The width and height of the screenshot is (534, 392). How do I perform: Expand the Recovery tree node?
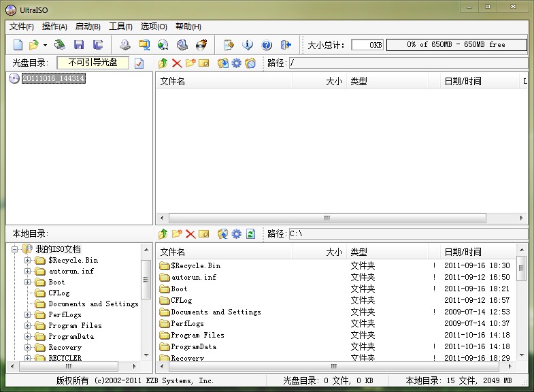(27, 347)
